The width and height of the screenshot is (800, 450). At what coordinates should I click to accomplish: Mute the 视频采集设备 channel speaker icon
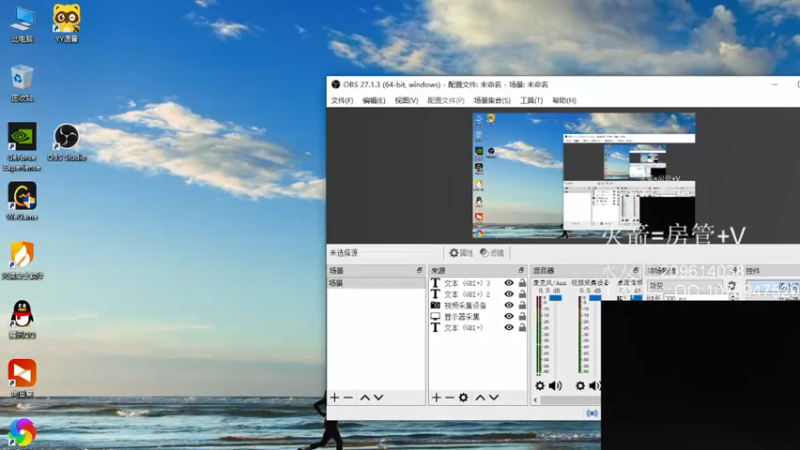click(595, 386)
